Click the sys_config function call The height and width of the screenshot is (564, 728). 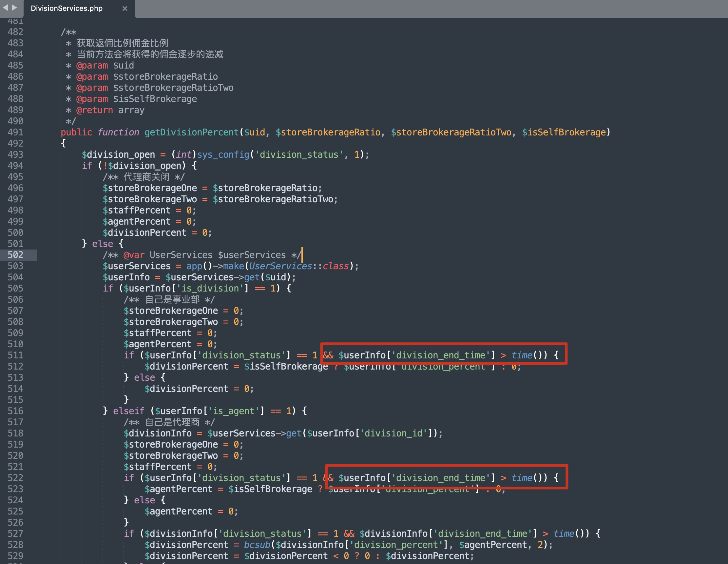[x=223, y=155]
